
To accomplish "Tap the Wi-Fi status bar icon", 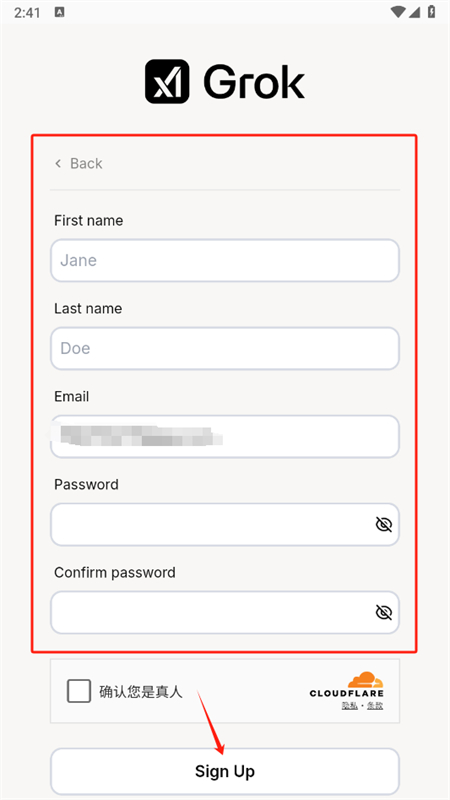I will pos(397,12).
